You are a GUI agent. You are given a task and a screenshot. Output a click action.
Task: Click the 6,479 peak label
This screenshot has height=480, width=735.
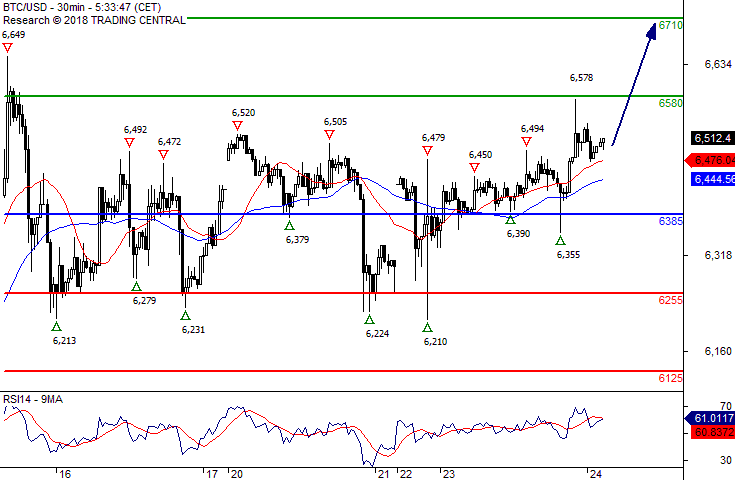[x=434, y=137]
